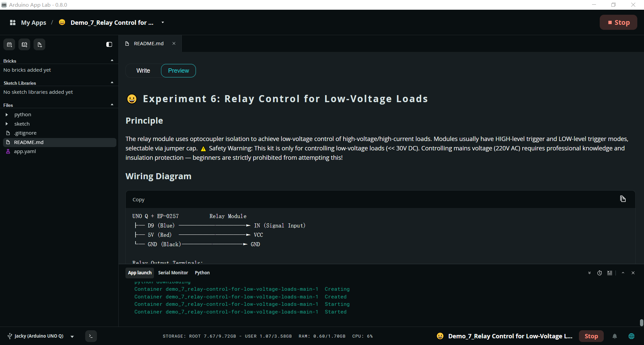This screenshot has width=644, height=345.
Task: Expand the sketch folder
Action: coord(7,124)
